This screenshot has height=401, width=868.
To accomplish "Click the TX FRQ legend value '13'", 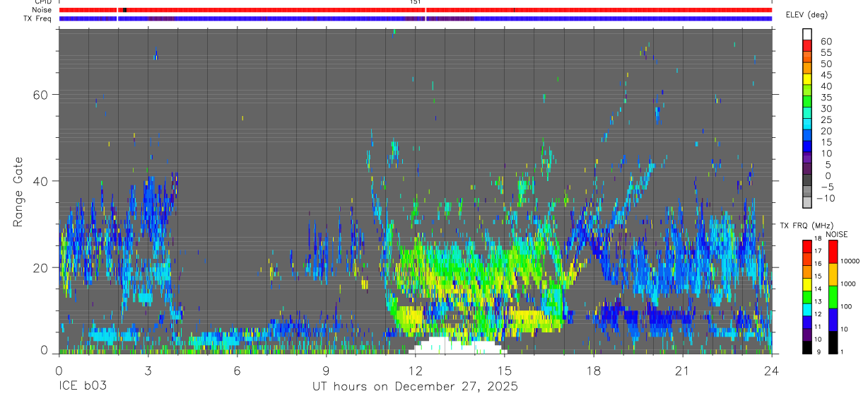I will tap(818, 301).
